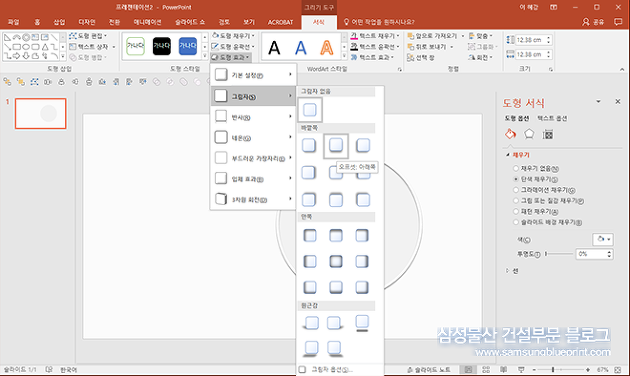Apply the Inside Center inner shadow preset

(x=336, y=262)
